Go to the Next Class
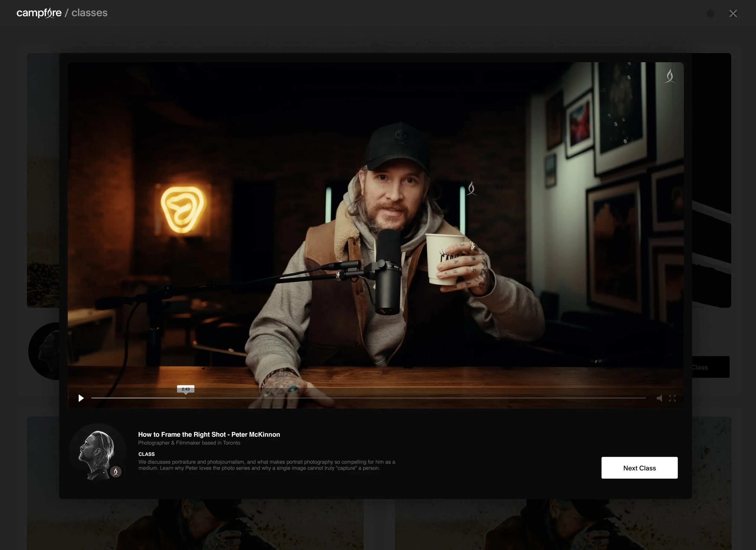Image resolution: width=756 pixels, height=550 pixels. click(x=639, y=468)
